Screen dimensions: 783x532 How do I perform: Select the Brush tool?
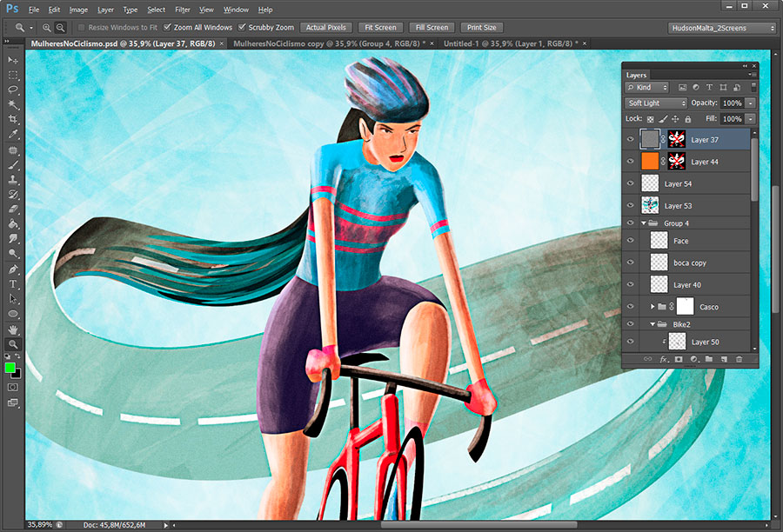[x=13, y=164]
